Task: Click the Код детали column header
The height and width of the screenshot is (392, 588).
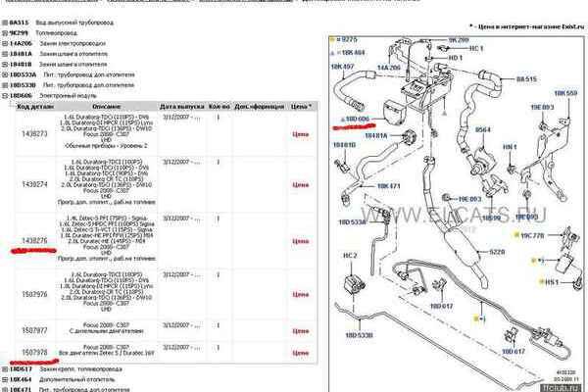Action: 35,107
